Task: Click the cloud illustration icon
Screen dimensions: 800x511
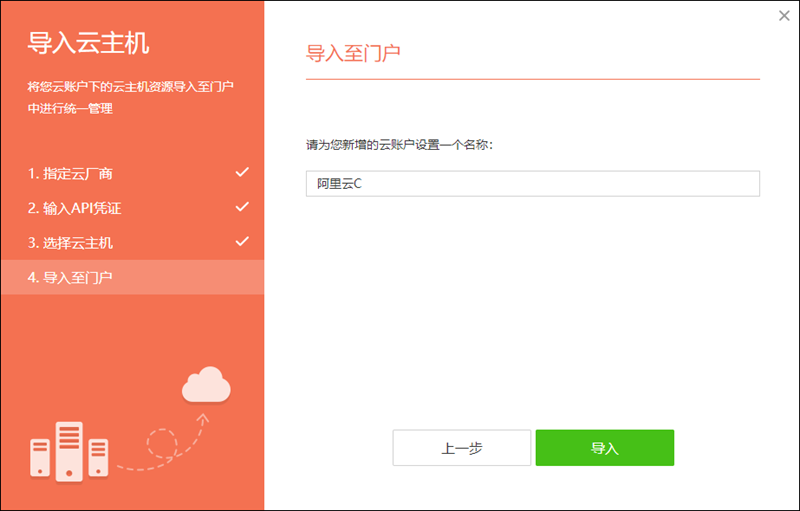Action: (x=206, y=384)
